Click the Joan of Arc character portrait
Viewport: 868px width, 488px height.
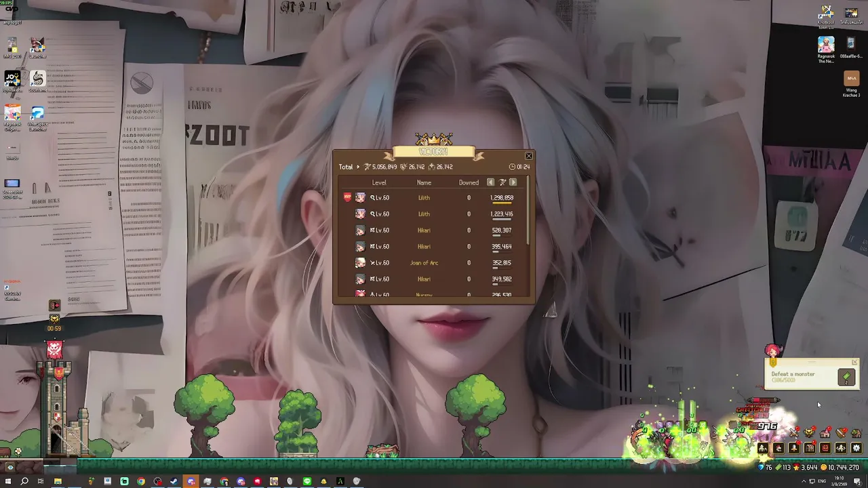[360, 263]
